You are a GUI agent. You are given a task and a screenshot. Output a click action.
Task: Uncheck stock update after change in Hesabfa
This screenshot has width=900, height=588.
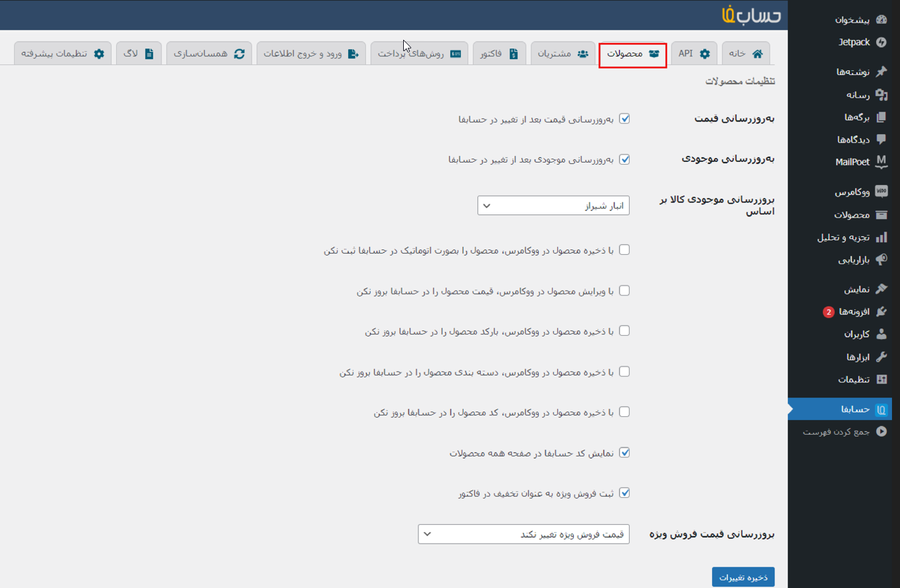(x=624, y=159)
